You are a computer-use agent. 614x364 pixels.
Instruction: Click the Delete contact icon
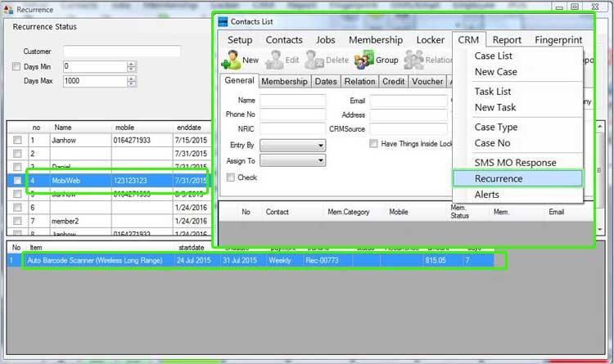314,61
